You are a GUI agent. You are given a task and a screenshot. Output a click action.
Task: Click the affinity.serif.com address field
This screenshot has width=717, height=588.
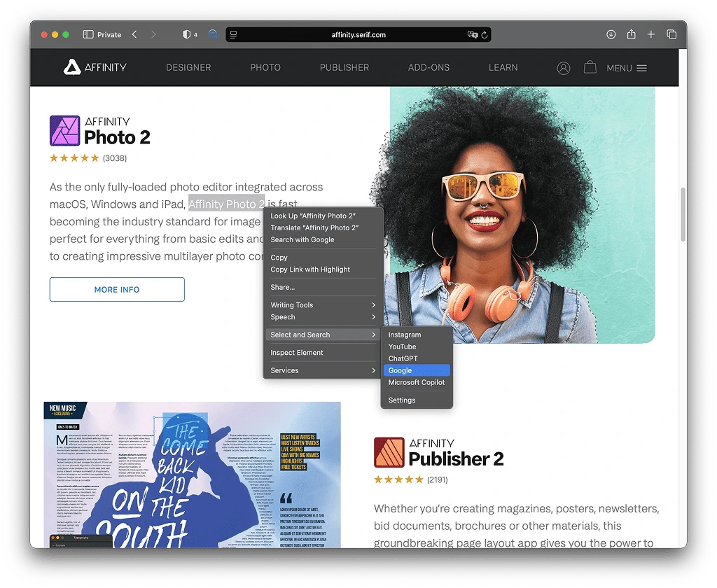[358, 35]
